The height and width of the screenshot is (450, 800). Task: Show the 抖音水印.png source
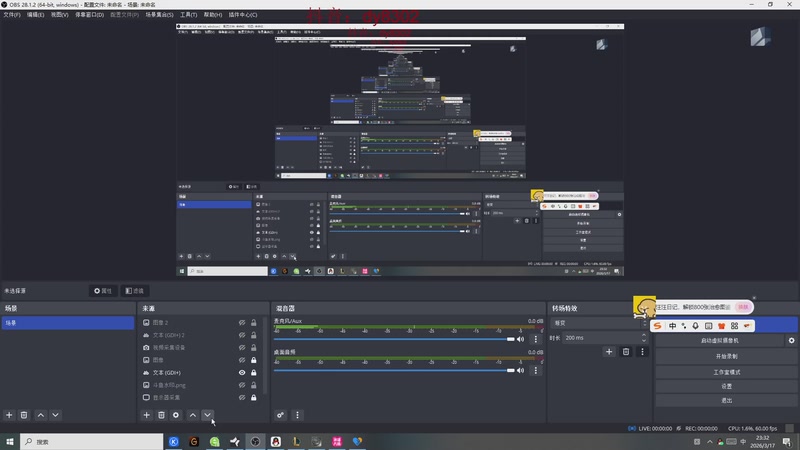pos(242,385)
